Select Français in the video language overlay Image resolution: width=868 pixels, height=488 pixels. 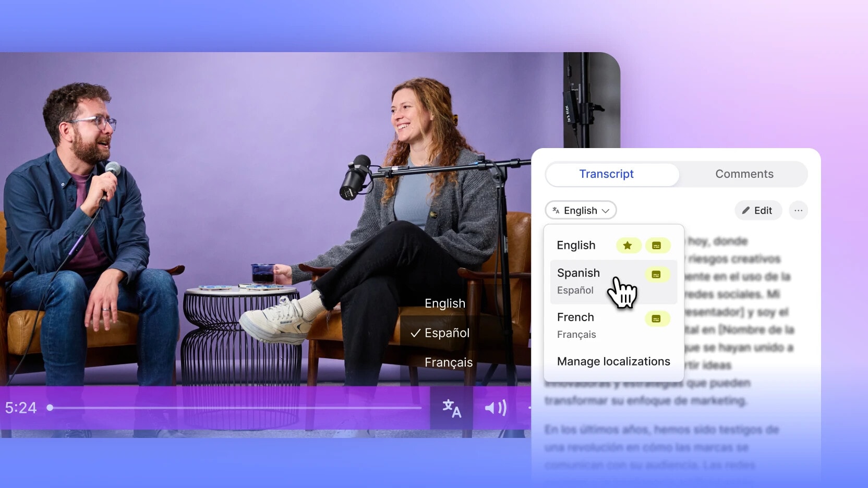click(x=449, y=362)
